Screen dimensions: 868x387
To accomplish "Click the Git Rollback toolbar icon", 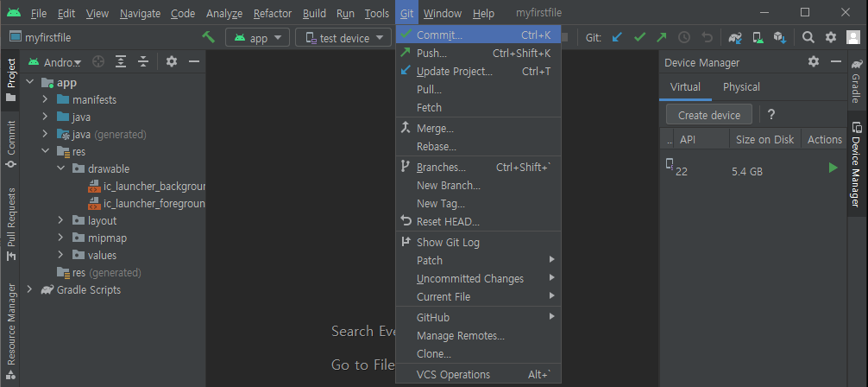I will (707, 38).
